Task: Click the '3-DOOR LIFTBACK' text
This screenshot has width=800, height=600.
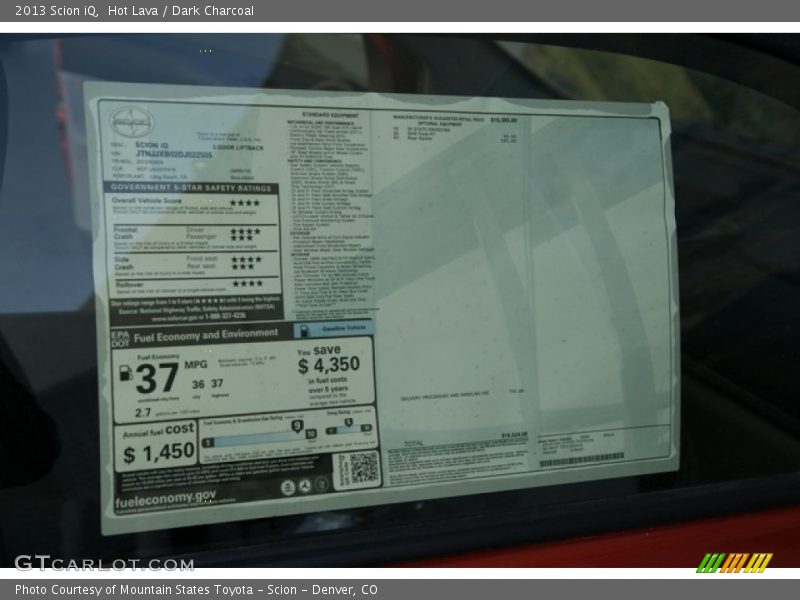Action: pos(238,147)
